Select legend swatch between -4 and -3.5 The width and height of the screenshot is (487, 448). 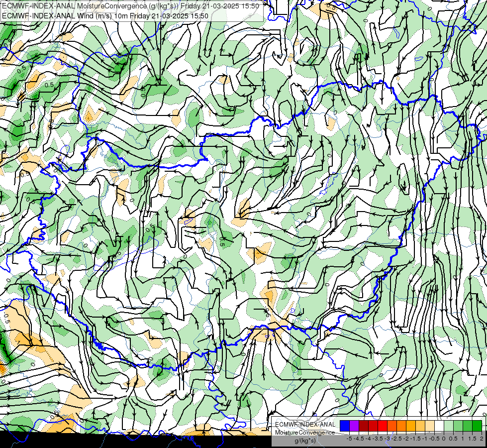point(373,426)
